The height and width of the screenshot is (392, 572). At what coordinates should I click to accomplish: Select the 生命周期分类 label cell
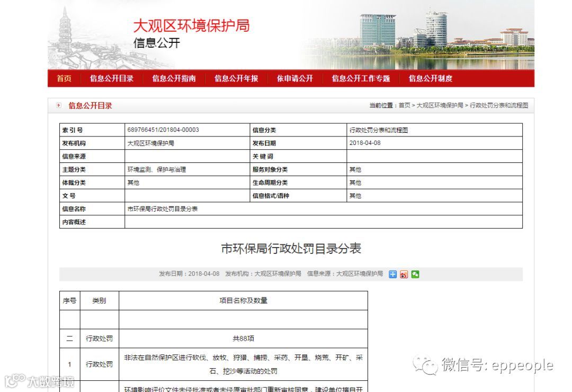[x=298, y=183]
